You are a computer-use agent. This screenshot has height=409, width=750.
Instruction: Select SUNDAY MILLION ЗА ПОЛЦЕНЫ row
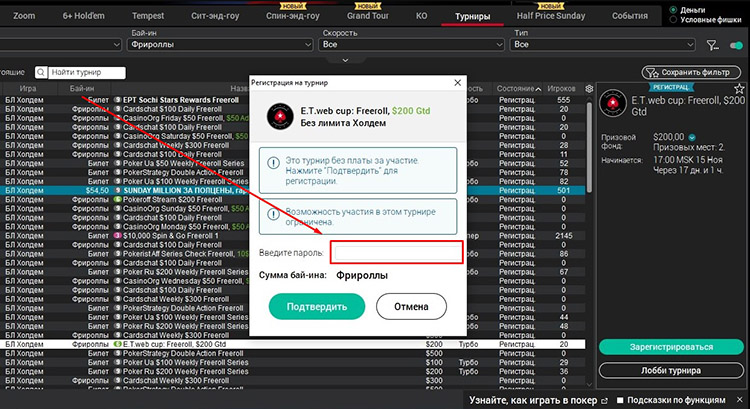[x=292, y=190]
